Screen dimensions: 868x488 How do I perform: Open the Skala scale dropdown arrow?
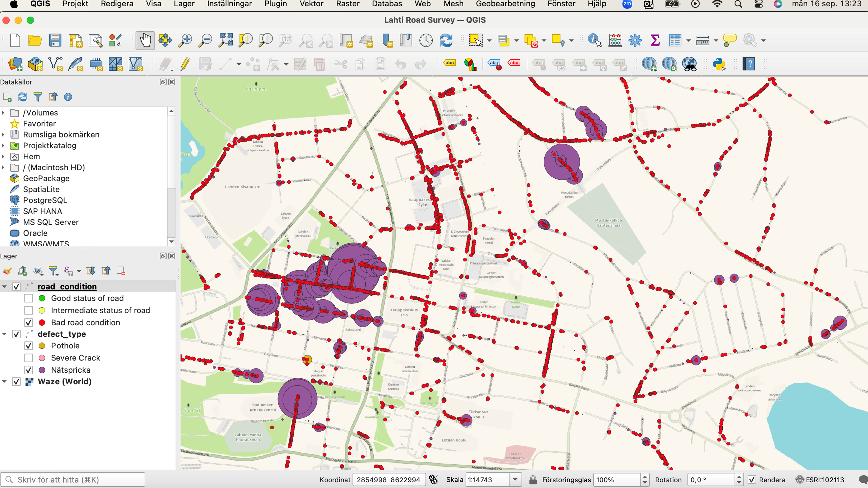tap(515, 480)
